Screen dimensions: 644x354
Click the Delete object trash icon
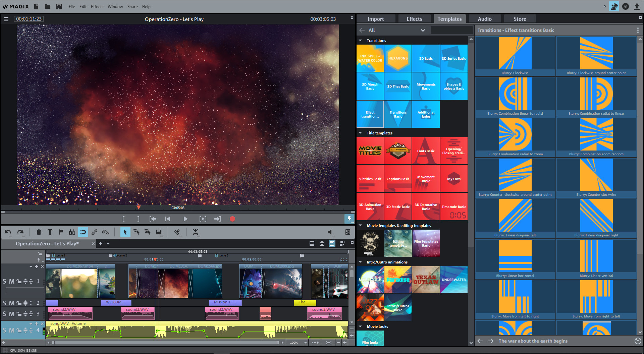click(39, 232)
